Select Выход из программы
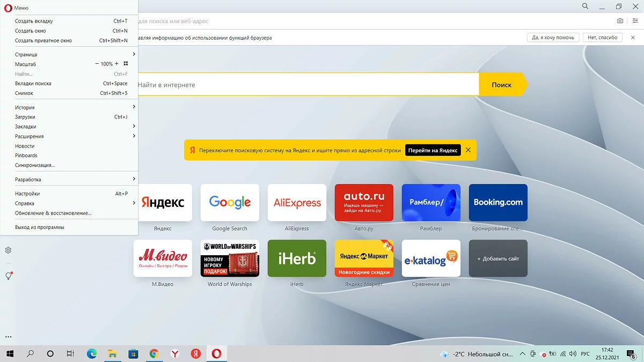The image size is (644, 362). (69, 227)
